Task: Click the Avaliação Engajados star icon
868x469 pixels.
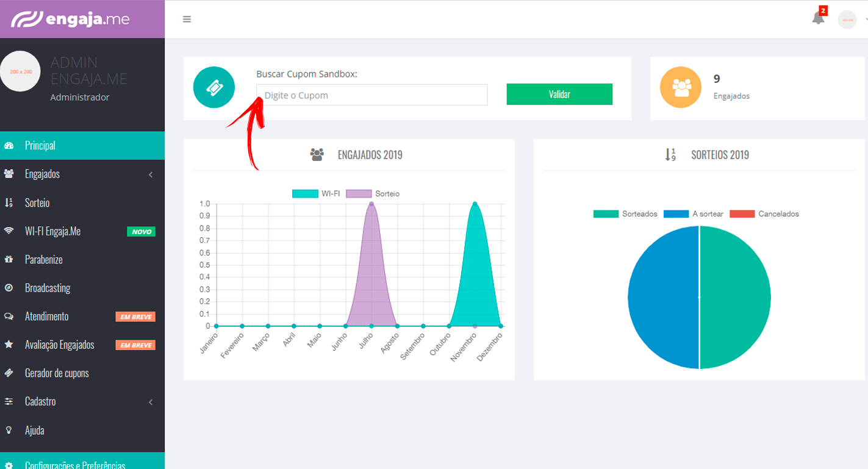Action: coord(9,345)
